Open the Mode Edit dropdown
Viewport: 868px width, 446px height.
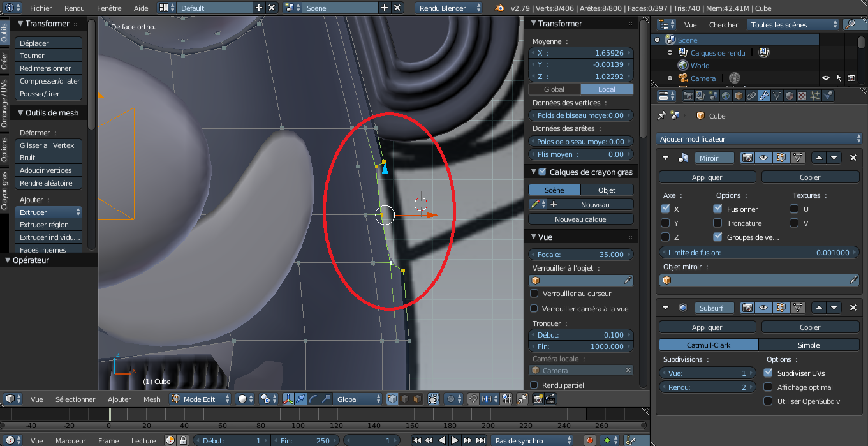coord(200,399)
